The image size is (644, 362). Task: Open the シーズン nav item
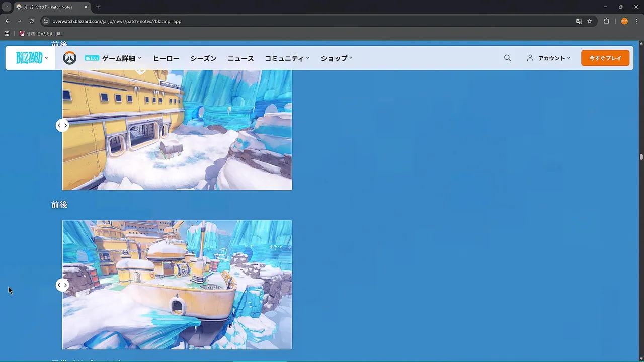[x=203, y=58]
